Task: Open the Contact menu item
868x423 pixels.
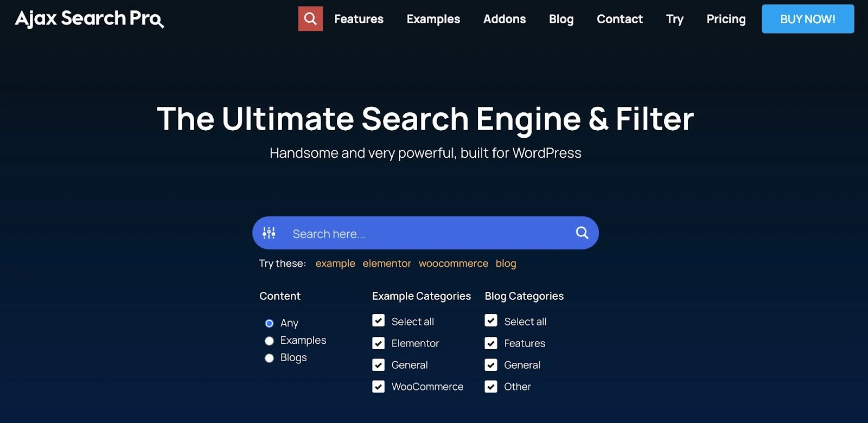Action: [620, 19]
